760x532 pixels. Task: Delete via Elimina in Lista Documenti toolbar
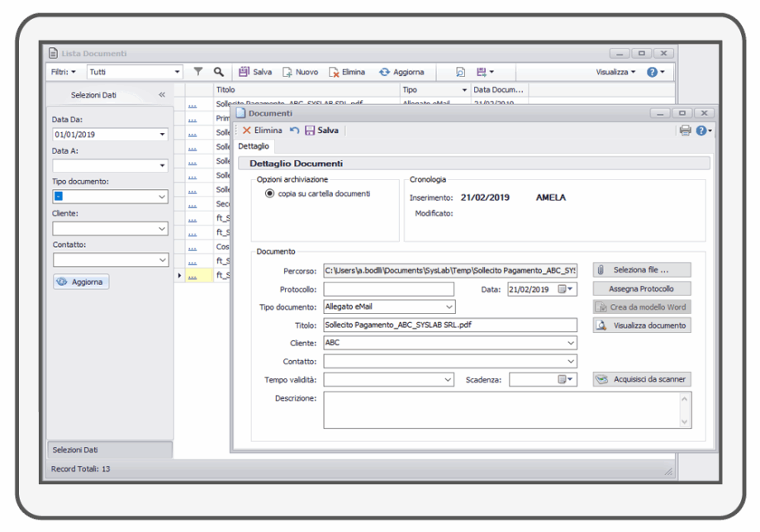tap(347, 72)
